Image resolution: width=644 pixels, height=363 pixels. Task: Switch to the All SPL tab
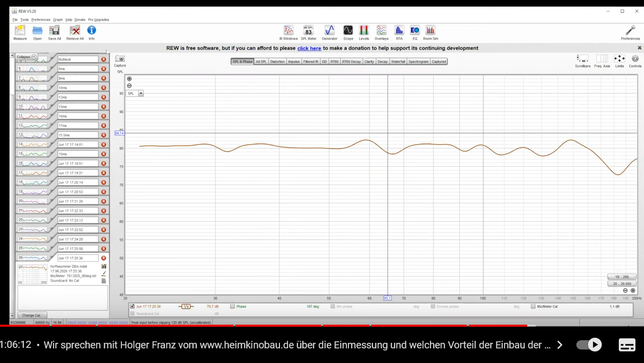pos(261,62)
